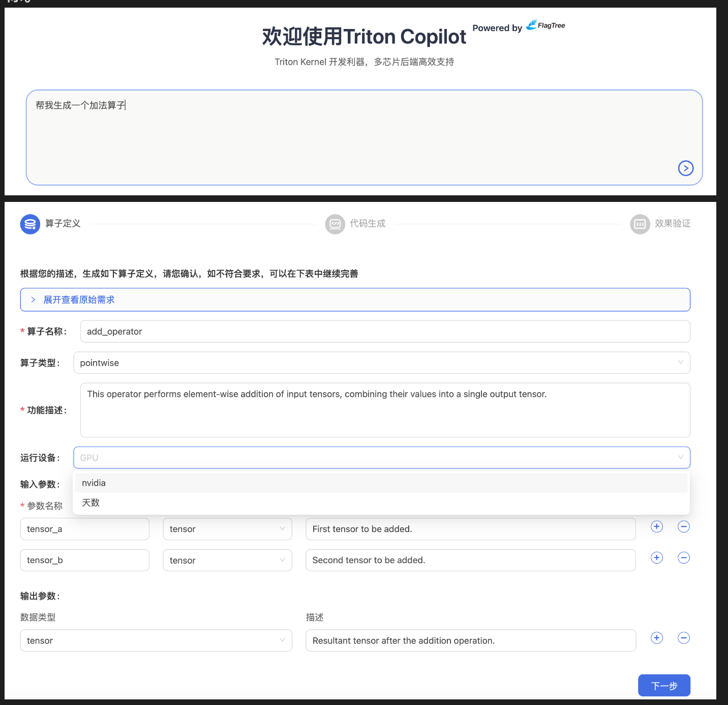Submit the prompt with the send arrow icon
This screenshot has height=705, width=728.
[686, 168]
